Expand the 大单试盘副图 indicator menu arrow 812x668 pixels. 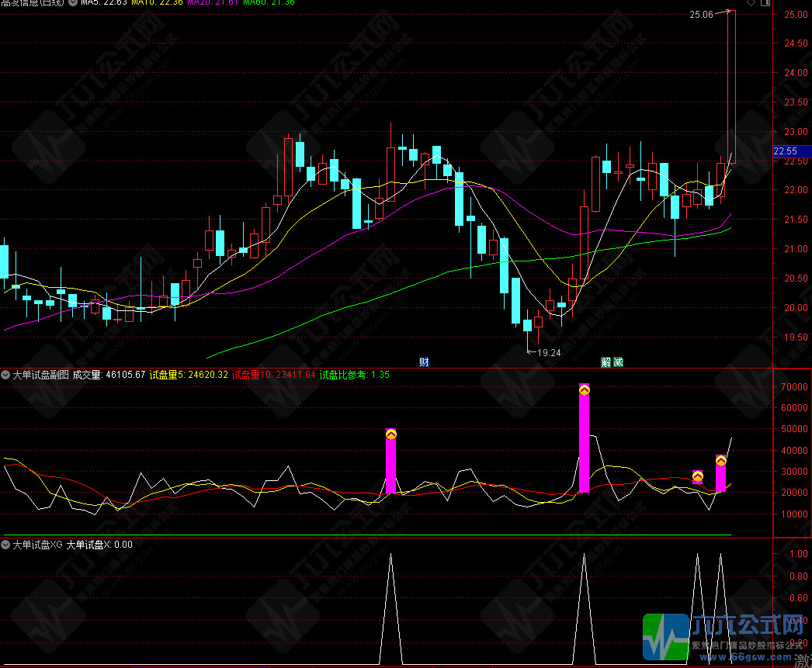6,375
